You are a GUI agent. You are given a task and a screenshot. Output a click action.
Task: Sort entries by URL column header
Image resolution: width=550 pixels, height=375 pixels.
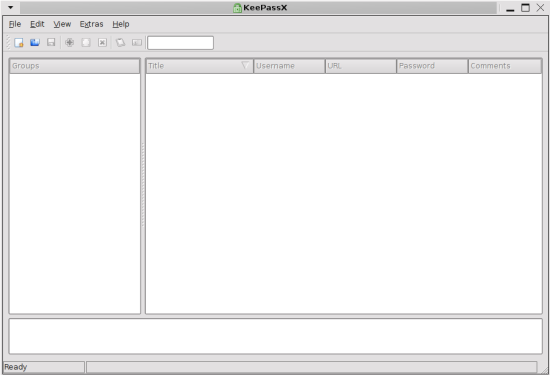click(x=361, y=66)
